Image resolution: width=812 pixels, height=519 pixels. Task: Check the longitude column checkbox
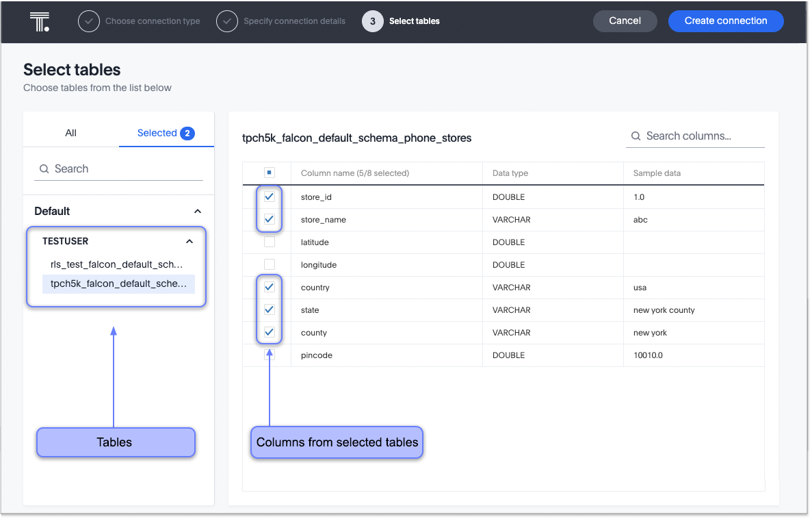tap(269, 264)
